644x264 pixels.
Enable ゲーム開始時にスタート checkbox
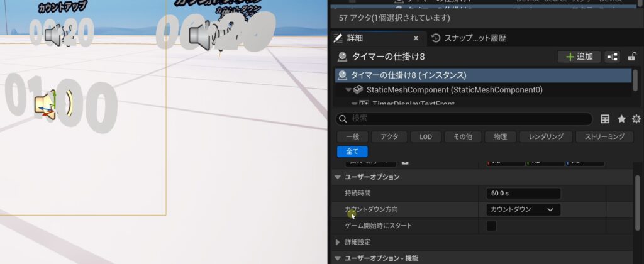coord(491,226)
